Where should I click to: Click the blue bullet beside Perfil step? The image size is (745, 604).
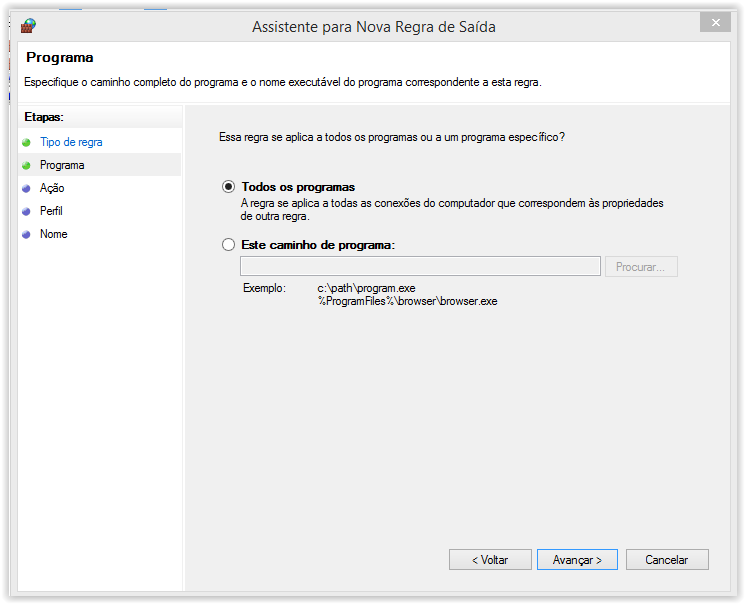pos(26,211)
